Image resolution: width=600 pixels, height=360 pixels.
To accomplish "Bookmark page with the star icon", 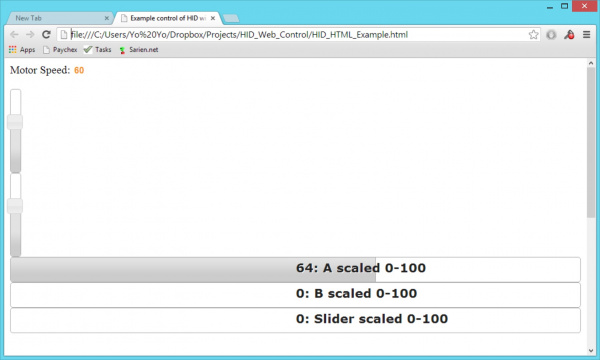I will pos(533,35).
